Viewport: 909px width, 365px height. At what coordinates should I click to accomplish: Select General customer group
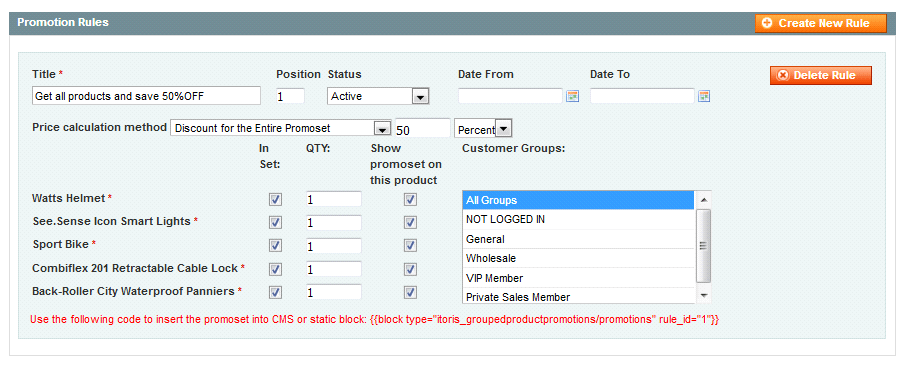pos(578,239)
